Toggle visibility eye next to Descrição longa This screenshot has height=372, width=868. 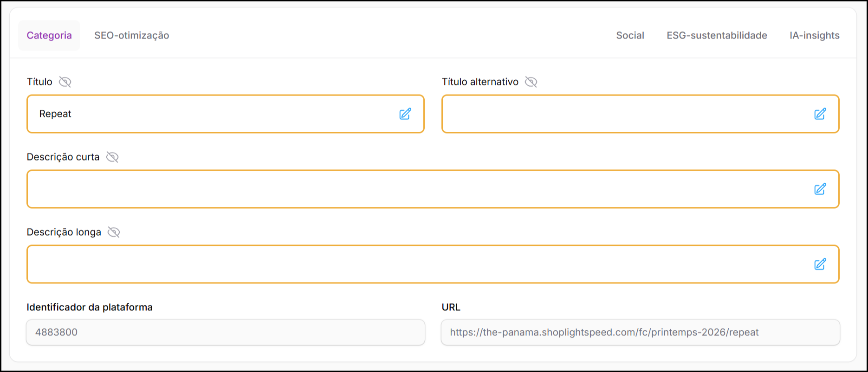114,232
